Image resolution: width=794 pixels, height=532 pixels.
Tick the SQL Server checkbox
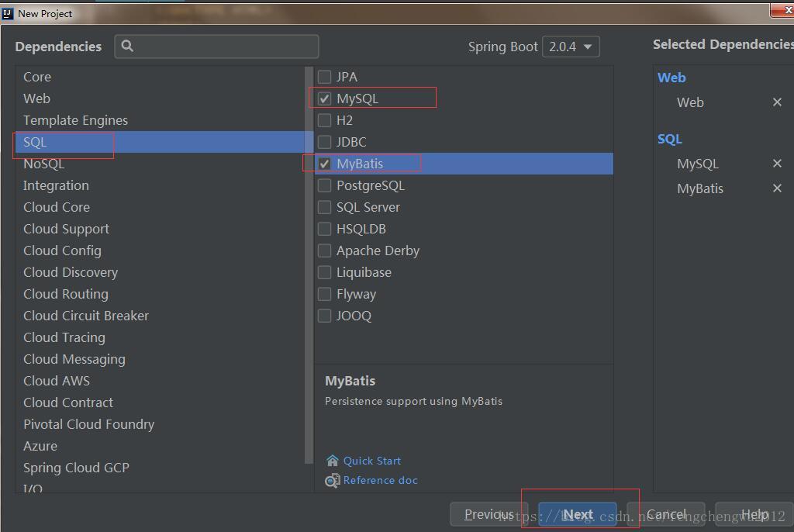pos(324,207)
